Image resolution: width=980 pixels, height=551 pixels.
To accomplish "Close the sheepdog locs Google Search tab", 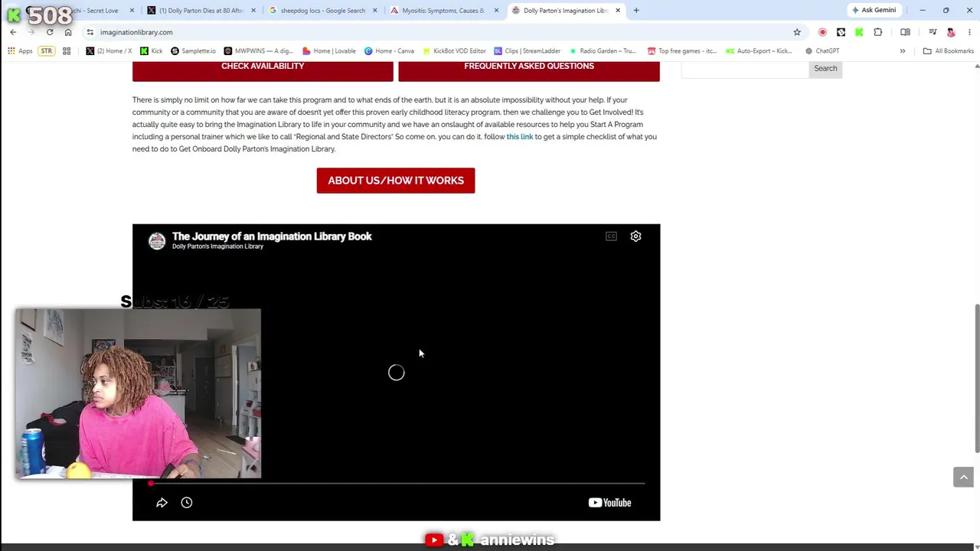I will [x=374, y=11].
